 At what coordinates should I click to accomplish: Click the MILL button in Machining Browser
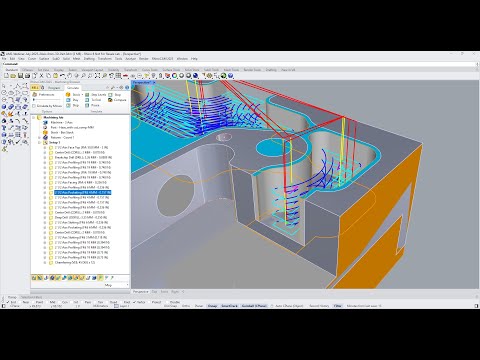(x=35, y=88)
